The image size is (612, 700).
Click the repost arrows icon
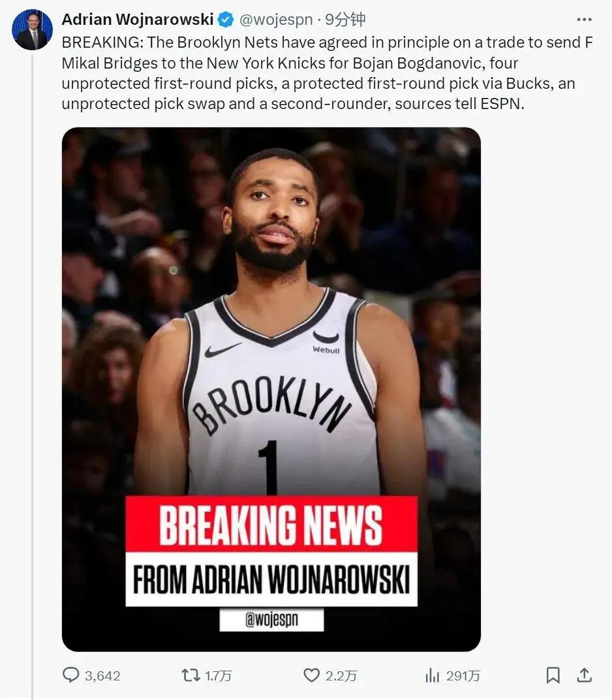pyautogui.click(x=191, y=675)
